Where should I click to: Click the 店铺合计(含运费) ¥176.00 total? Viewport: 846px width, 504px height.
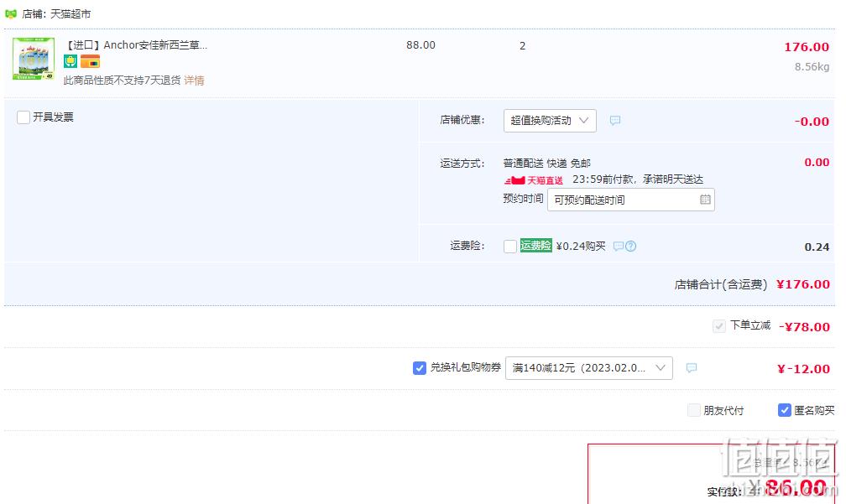click(752, 284)
